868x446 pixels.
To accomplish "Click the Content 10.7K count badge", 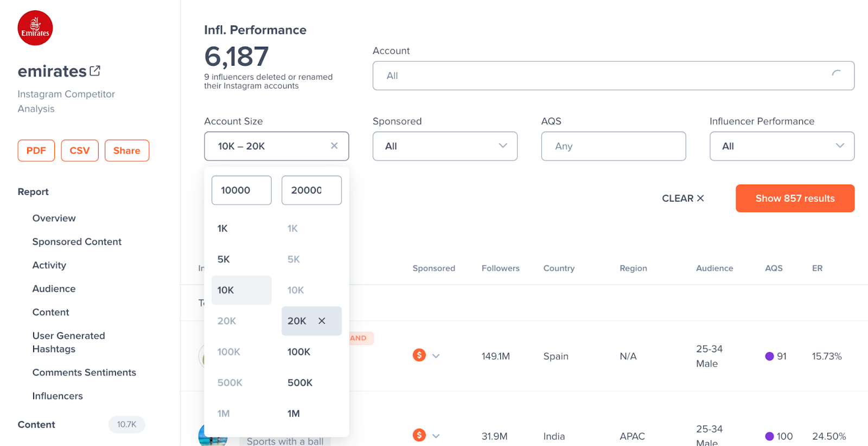I will (x=127, y=424).
